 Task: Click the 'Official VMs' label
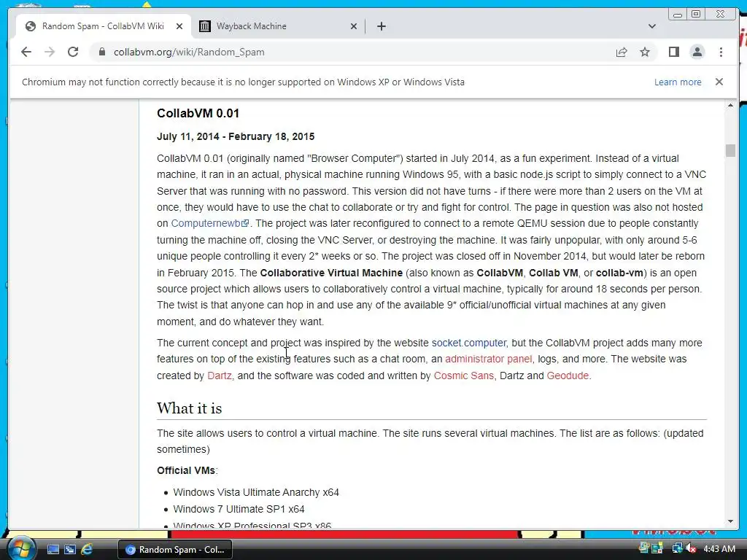click(186, 470)
